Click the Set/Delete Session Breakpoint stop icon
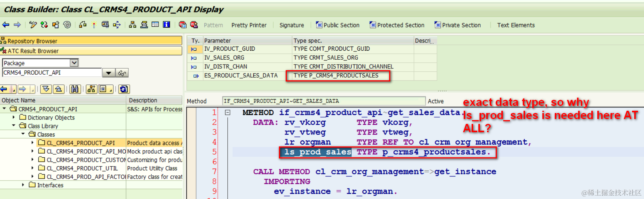644x199 pixels. tap(183, 25)
